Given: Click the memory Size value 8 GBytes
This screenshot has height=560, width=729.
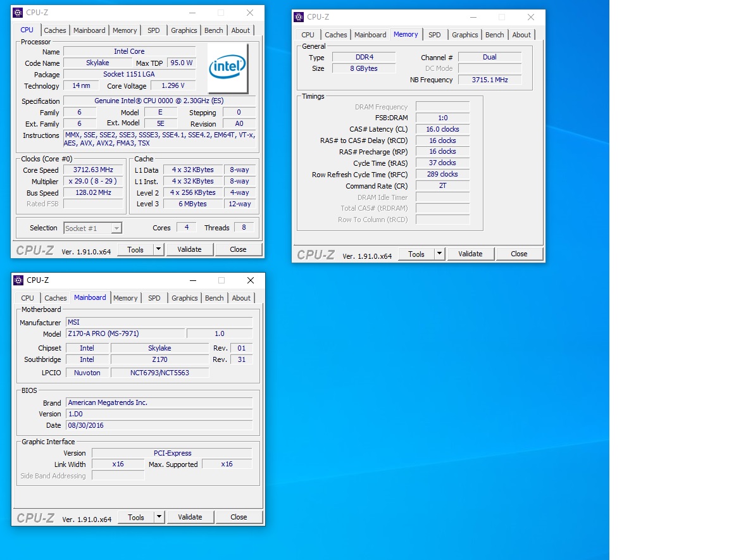Looking at the screenshot, I should pyautogui.click(x=364, y=68).
